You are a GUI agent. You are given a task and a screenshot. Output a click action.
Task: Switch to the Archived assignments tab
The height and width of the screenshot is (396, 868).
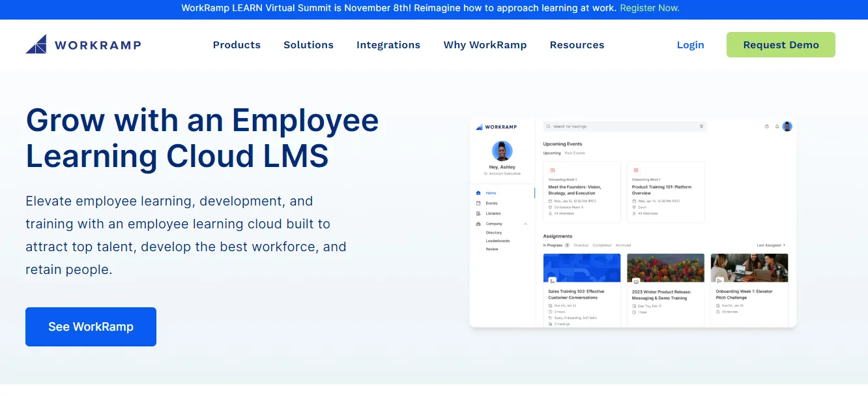623,245
